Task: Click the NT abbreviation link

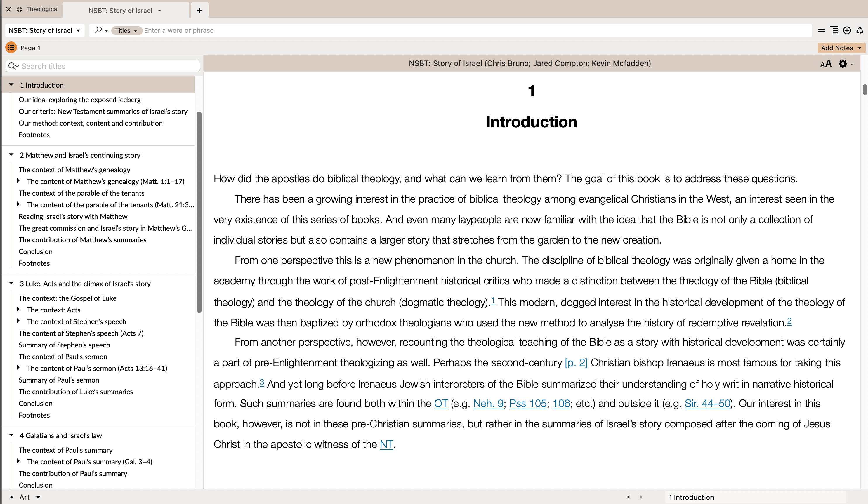Action: tap(386, 444)
